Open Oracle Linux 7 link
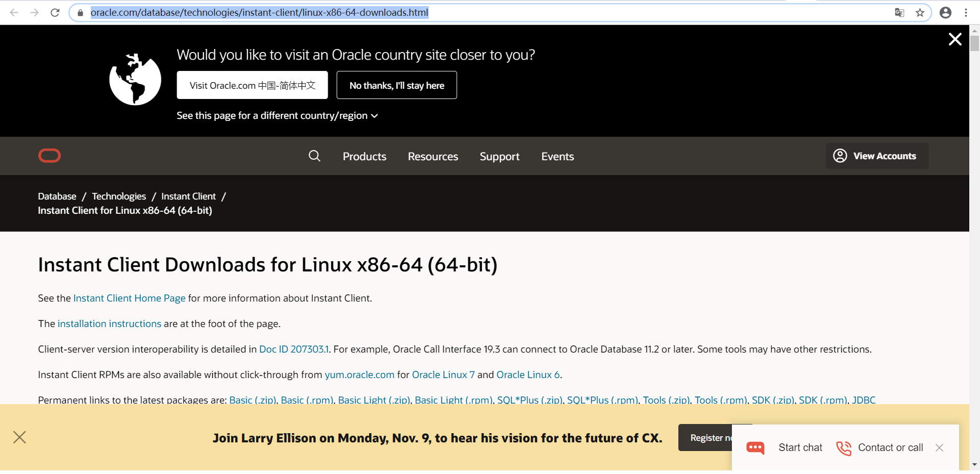The width and height of the screenshot is (980, 474). [443, 375]
